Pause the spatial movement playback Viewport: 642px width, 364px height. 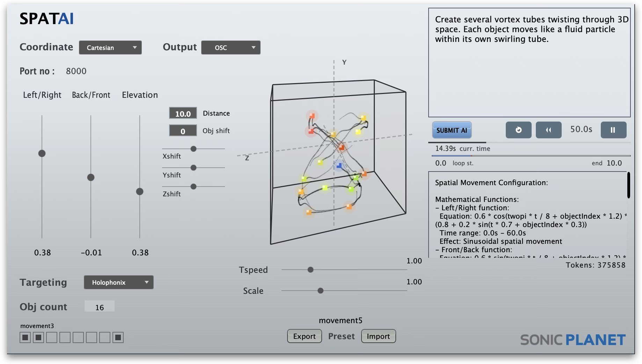[x=613, y=130]
